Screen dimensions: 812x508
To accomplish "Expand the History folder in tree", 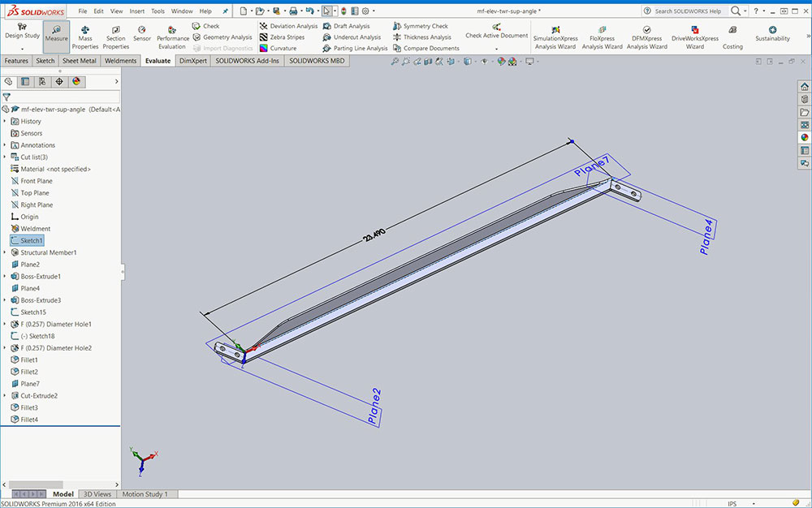I will tap(5, 121).
